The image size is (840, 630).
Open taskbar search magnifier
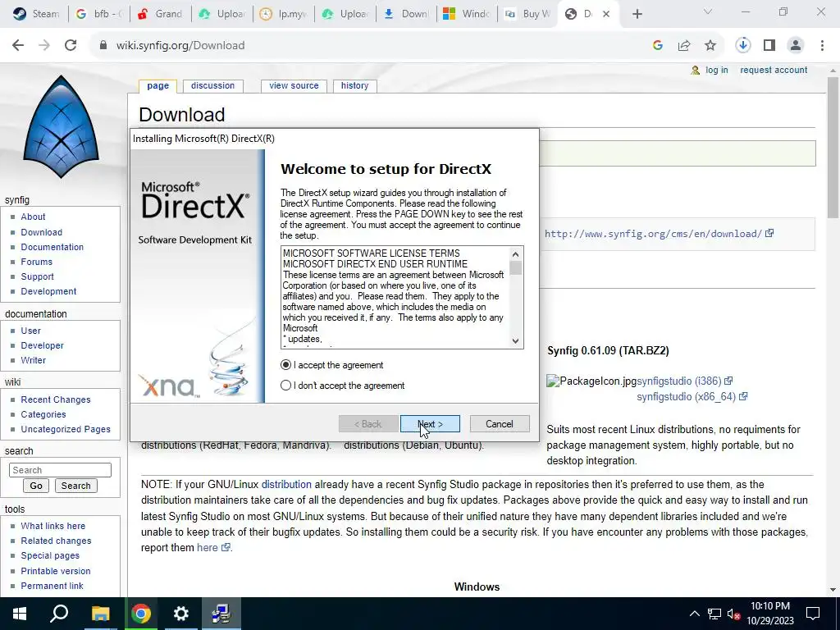point(59,614)
